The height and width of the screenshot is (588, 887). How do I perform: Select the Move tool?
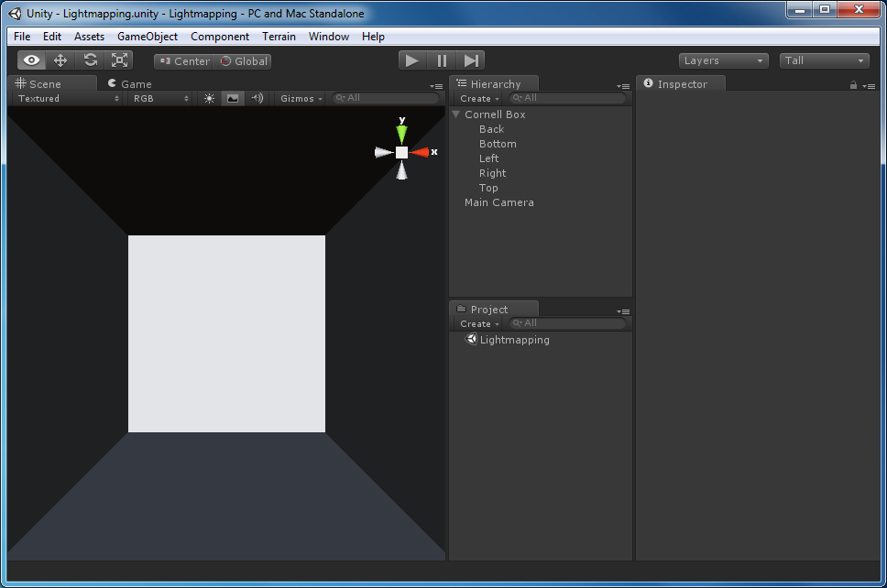coord(60,60)
